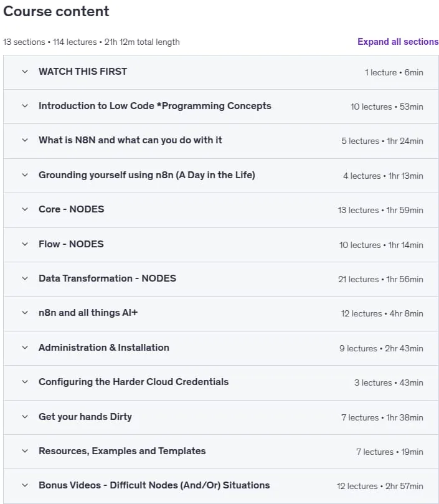This screenshot has height=504, width=439.
Task: Click chevron beside Bonus Videos section
Action: pos(25,485)
